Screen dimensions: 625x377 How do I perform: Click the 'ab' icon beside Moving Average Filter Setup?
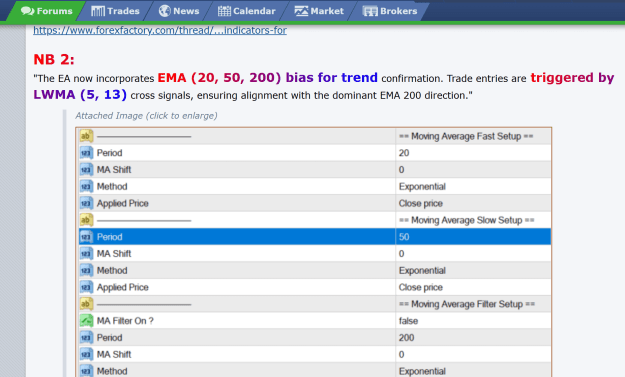tap(86, 304)
